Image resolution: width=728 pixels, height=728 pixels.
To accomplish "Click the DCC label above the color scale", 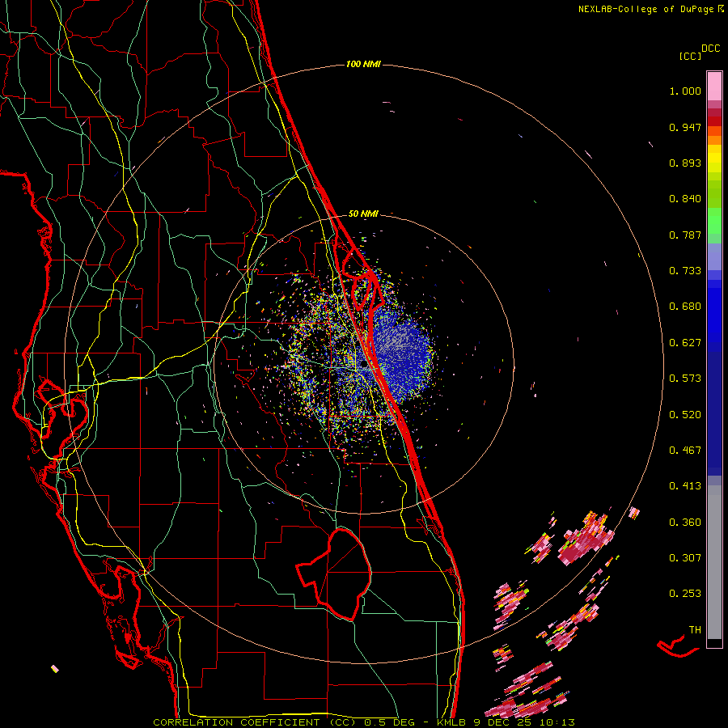I will click(x=710, y=49).
